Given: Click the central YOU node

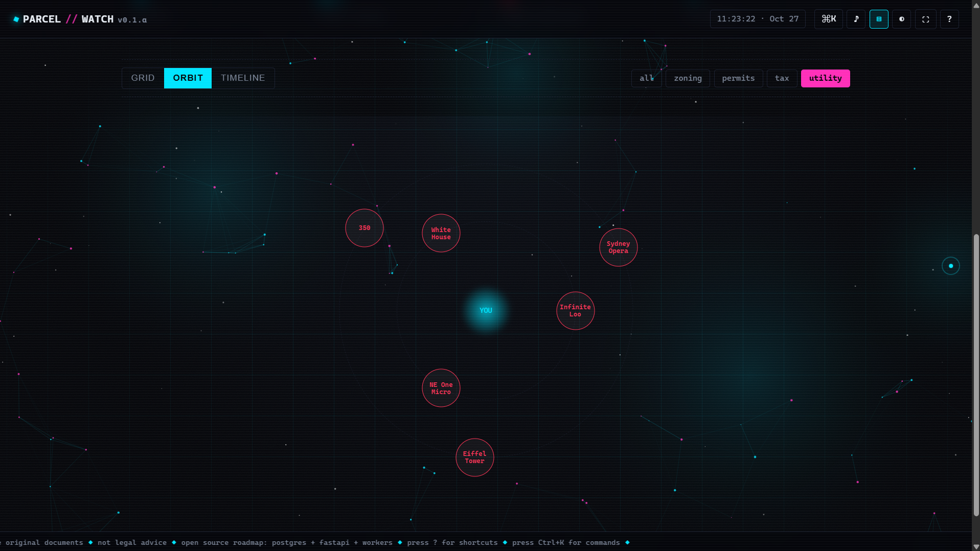Looking at the screenshot, I should pyautogui.click(x=486, y=310).
